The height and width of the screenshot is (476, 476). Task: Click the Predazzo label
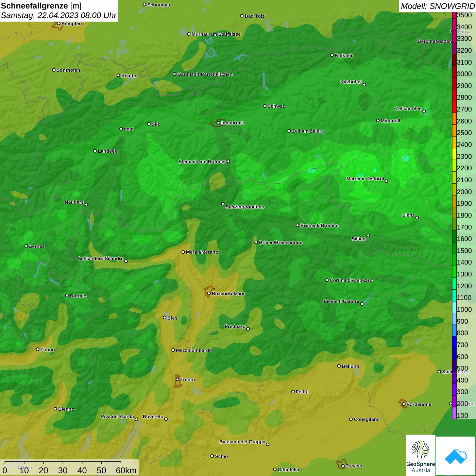tap(235, 326)
